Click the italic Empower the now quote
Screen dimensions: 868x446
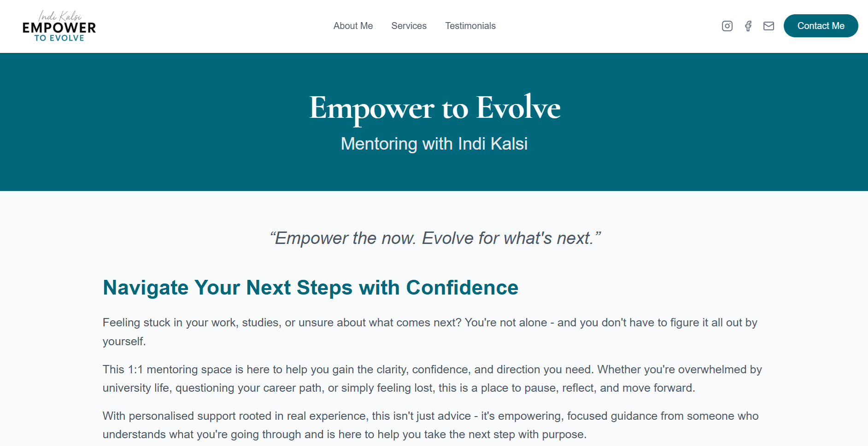pyautogui.click(x=435, y=238)
